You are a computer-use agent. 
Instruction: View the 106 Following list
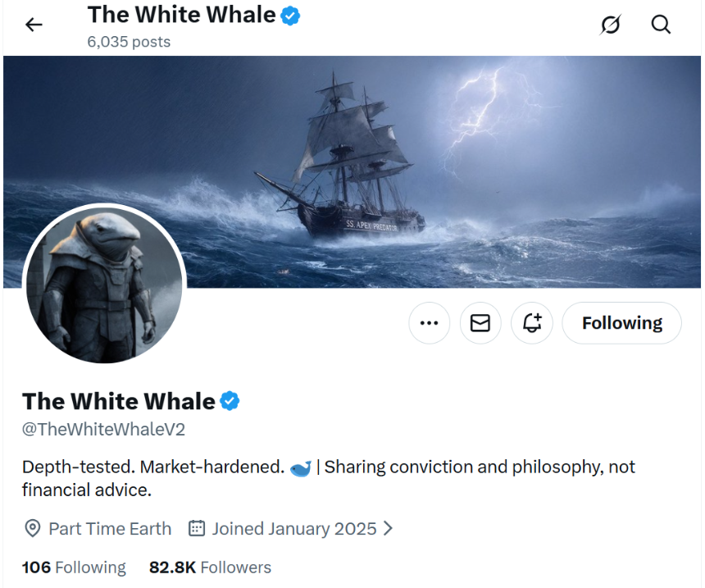73,567
